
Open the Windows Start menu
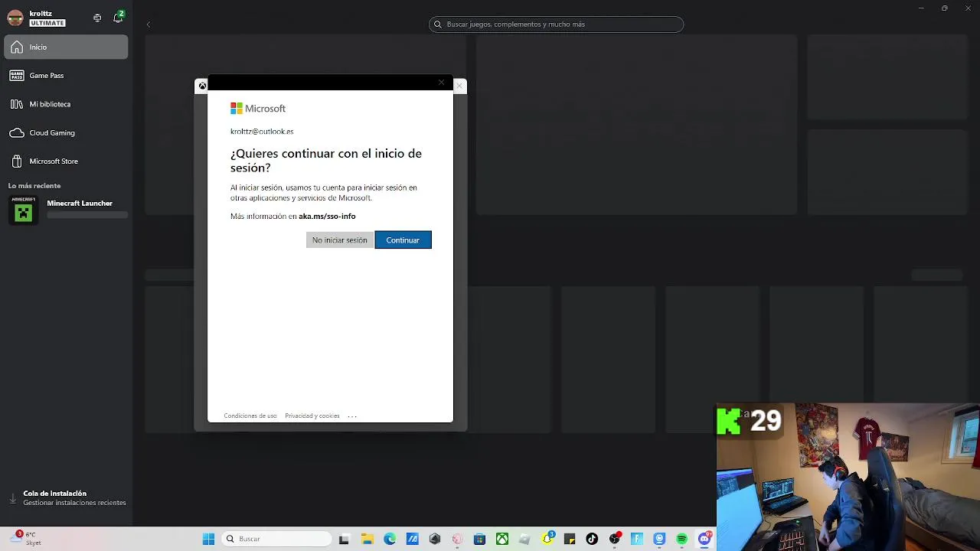click(x=208, y=539)
